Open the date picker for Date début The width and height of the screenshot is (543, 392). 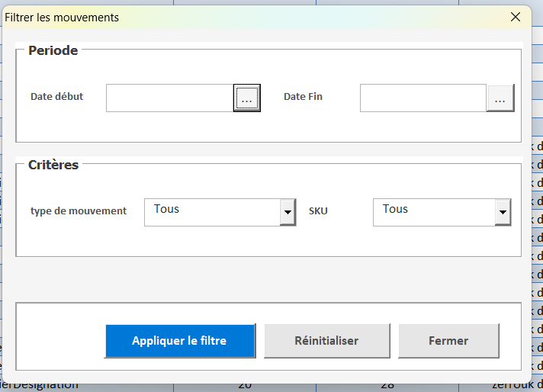247,98
